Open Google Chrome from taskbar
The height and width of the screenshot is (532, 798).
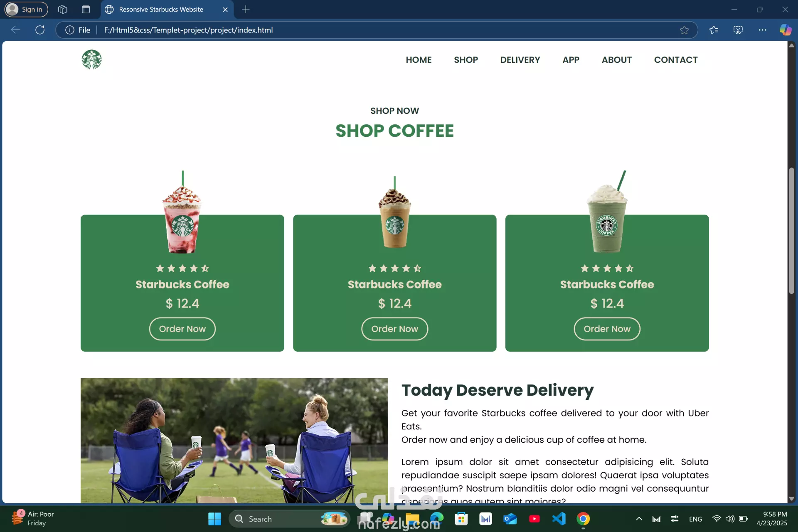(x=583, y=519)
